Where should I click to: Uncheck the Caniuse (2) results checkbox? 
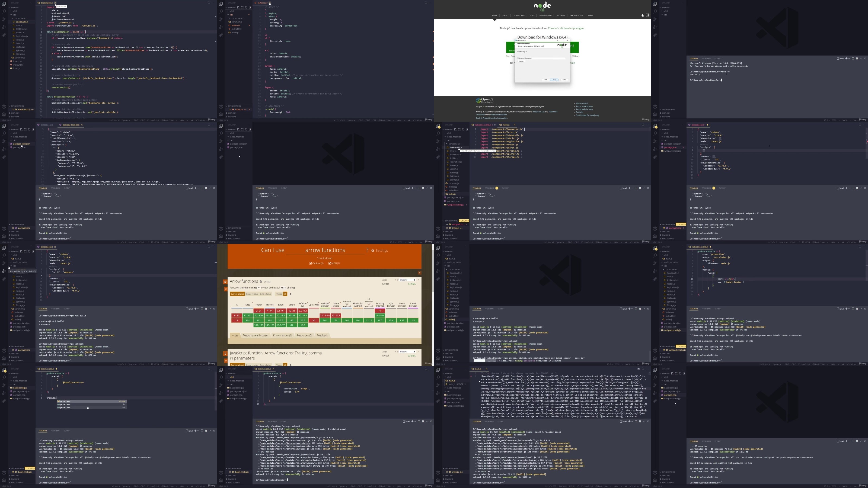[x=310, y=263]
